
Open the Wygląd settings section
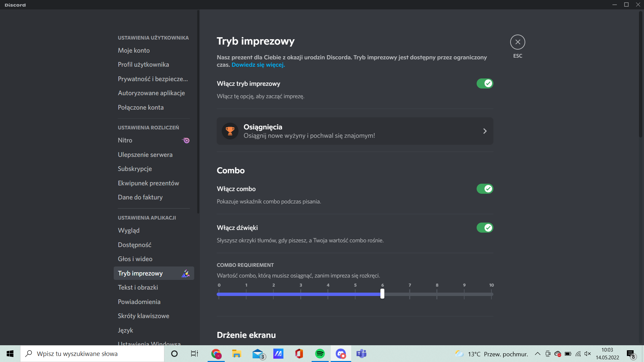(128, 231)
